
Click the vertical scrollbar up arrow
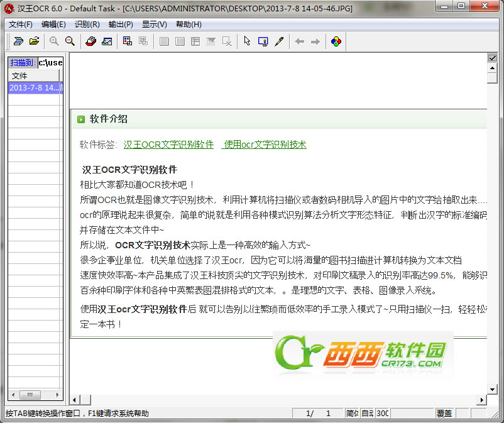(492, 68)
